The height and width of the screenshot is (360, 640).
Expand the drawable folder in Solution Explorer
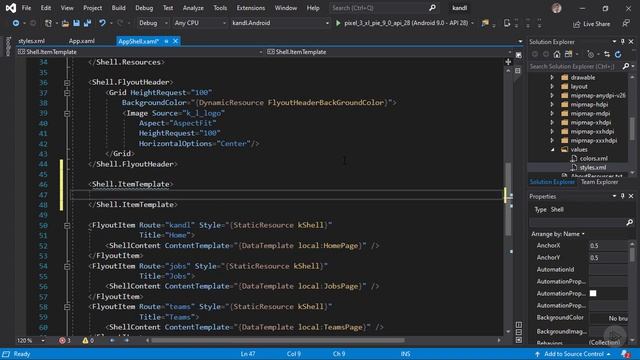tap(552, 77)
